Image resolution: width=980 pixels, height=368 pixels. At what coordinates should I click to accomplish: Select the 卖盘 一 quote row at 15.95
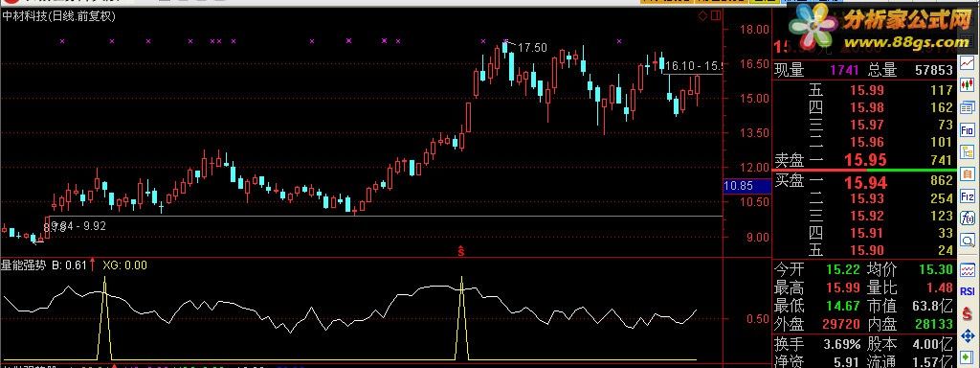click(x=865, y=160)
